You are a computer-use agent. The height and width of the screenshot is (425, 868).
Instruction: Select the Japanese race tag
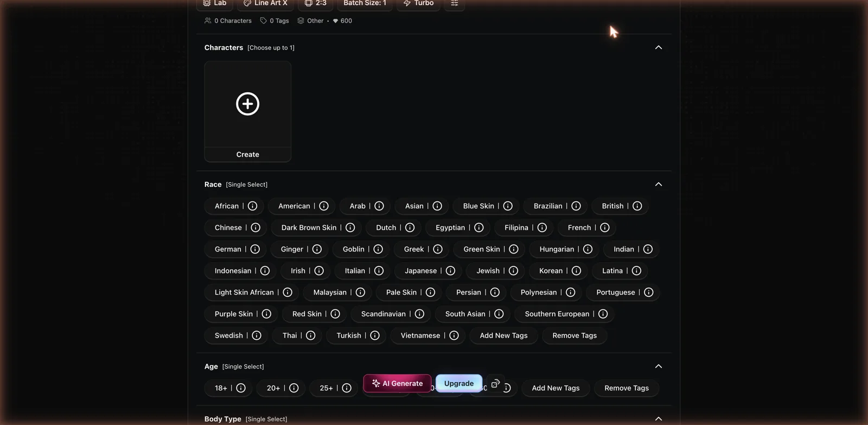click(x=420, y=271)
